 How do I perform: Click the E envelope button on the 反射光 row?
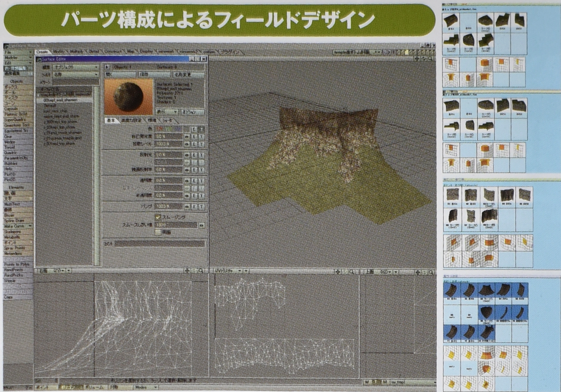click(x=194, y=155)
